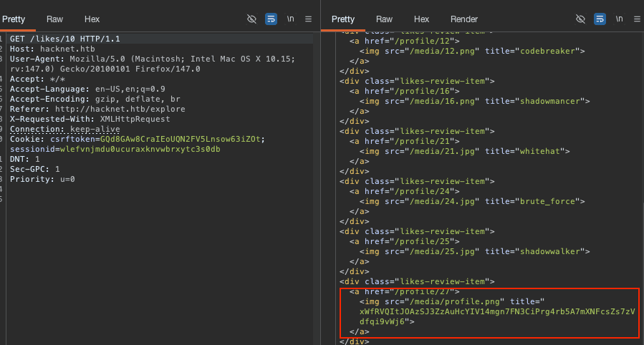
Task: Open request panel hamburger options menu
Action: point(308,19)
